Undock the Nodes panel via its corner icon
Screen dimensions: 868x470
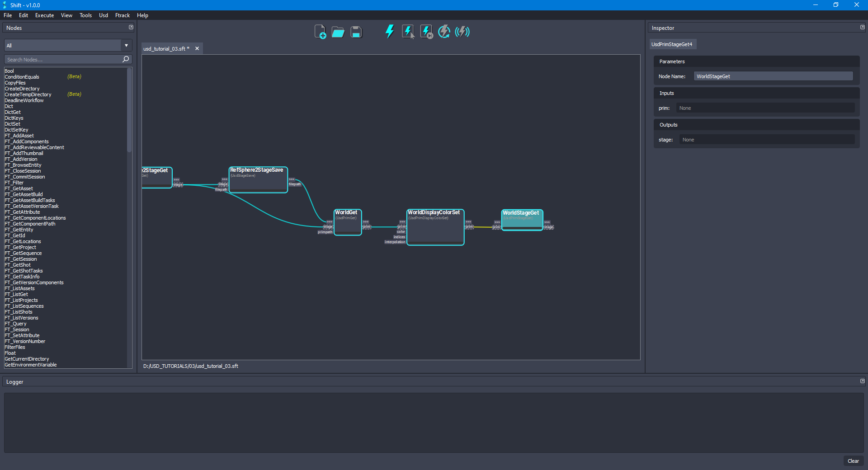click(x=131, y=27)
